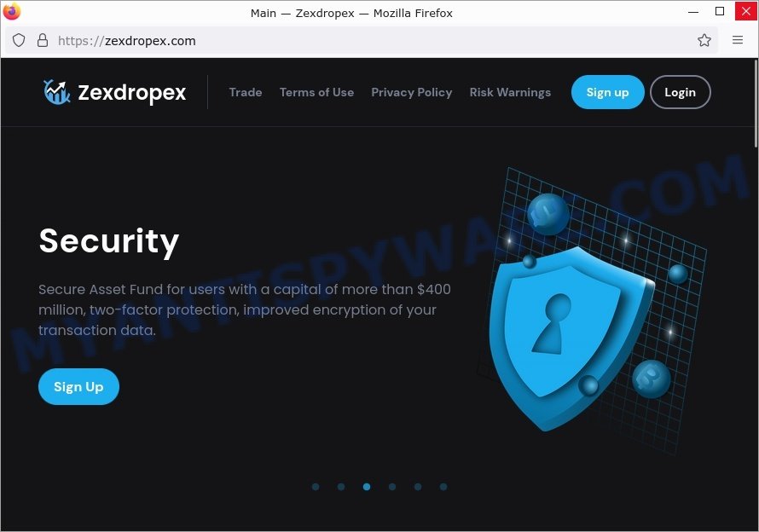Select the fifth carousel slide dot
This screenshot has width=759, height=532.
pos(418,487)
